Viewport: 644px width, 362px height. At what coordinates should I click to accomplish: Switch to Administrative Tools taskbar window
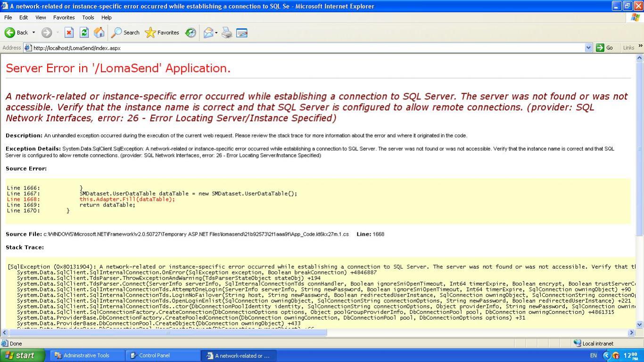(x=88, y=355)
